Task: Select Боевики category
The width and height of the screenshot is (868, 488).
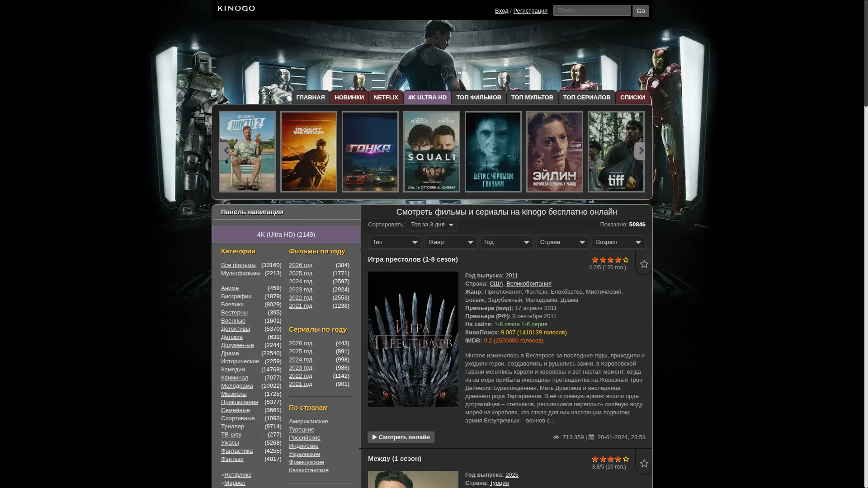Action: tap(232, 305)
